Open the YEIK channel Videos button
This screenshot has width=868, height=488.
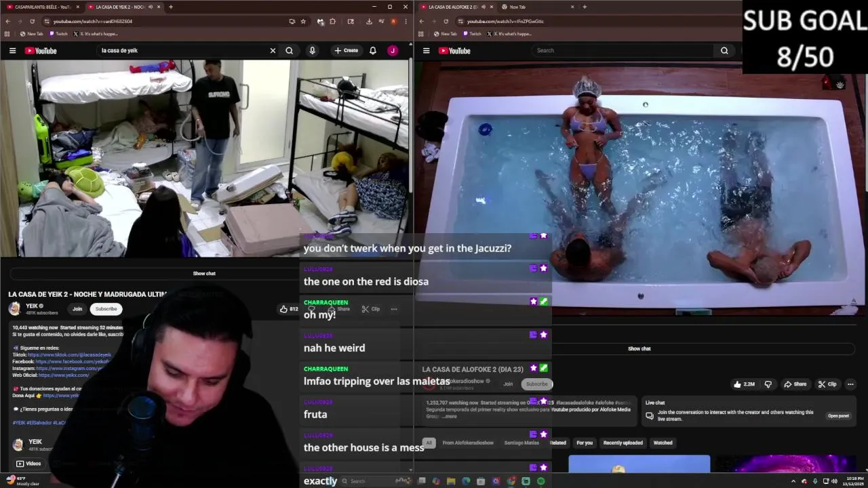(x=28, y=464)
